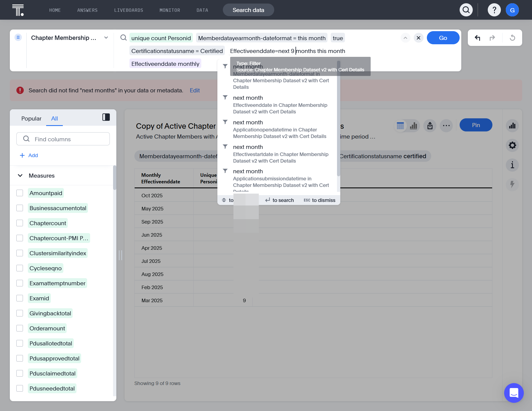Click the data source list icon
This screenshot has height=411, width=532.
[18, 37]
